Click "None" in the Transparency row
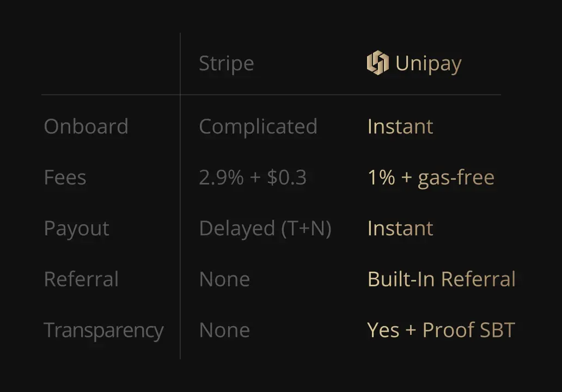The image size is (562, 392). pos(224,330)
